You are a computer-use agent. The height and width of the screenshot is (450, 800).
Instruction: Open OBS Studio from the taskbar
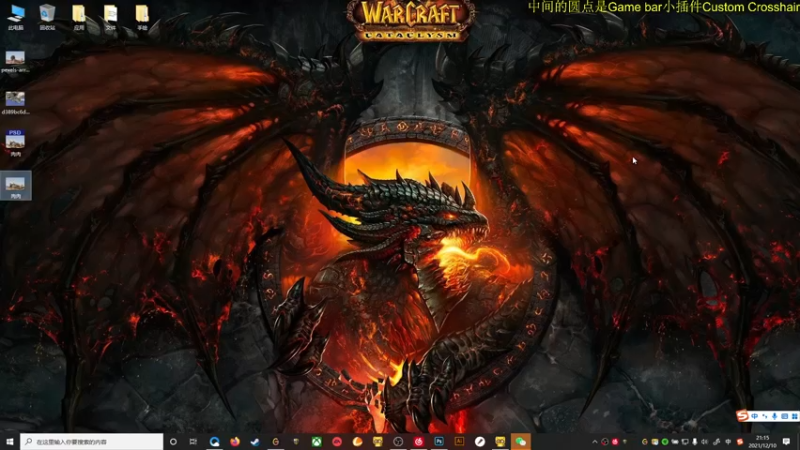click(x=398, y=442)
